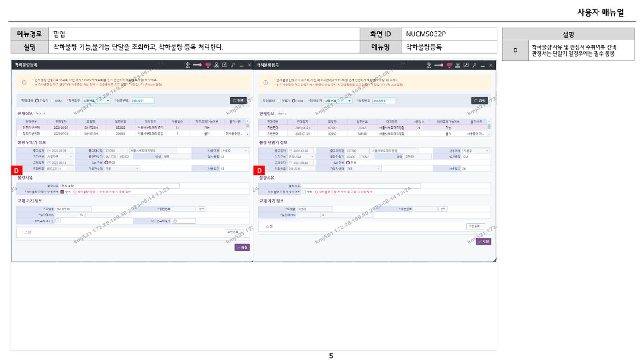The height and width of the screenshot is (362, 644).
Task: Select the 전체 Set 구분 radio in the left window
Action: coord(106,163)
